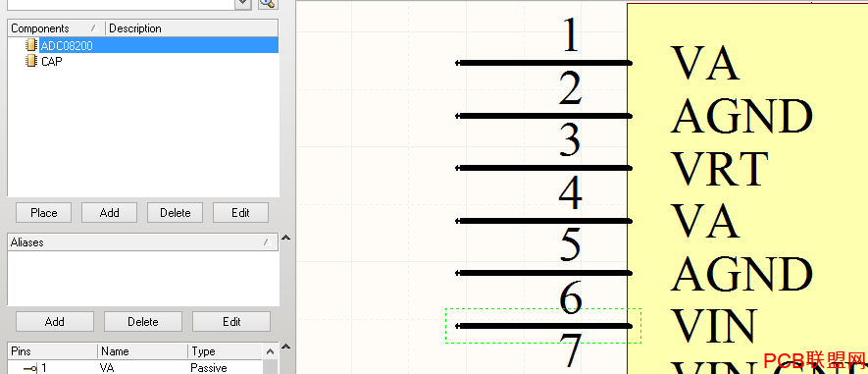Click the Pins column header

(x=53, y=351)
